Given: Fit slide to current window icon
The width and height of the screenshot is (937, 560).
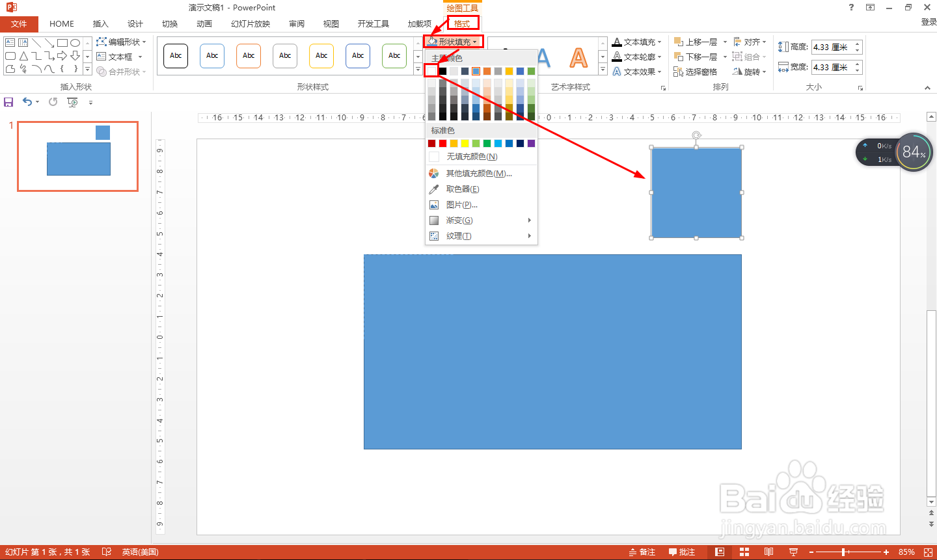Looking at the screenshot, I should [928, 552].
